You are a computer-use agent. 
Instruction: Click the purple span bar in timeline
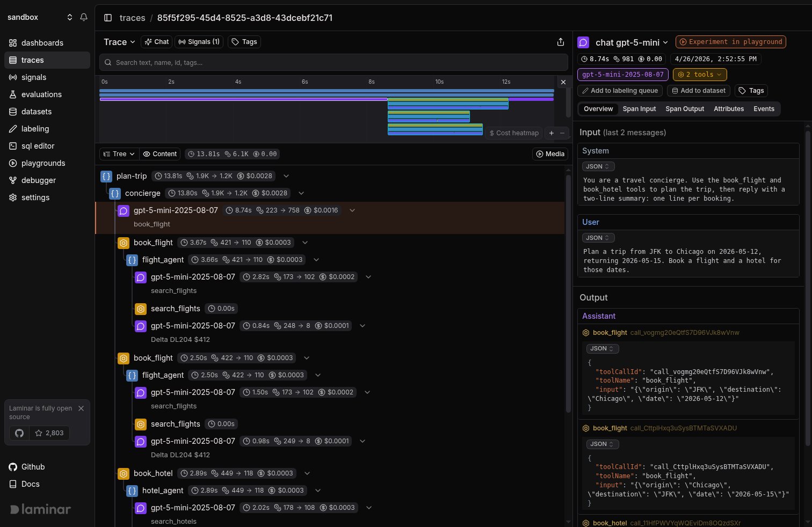[244, 99]
